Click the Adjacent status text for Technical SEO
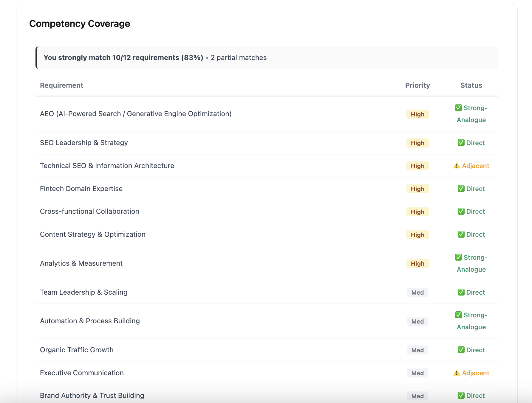This screenshot has height=403, width=532. click(x=475, y=166)
